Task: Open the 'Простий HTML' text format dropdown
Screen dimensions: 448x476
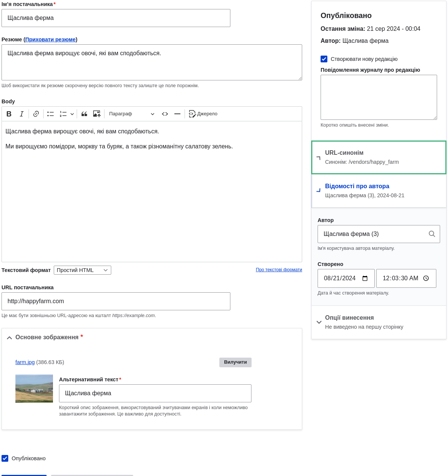Action: click(82, 270)
